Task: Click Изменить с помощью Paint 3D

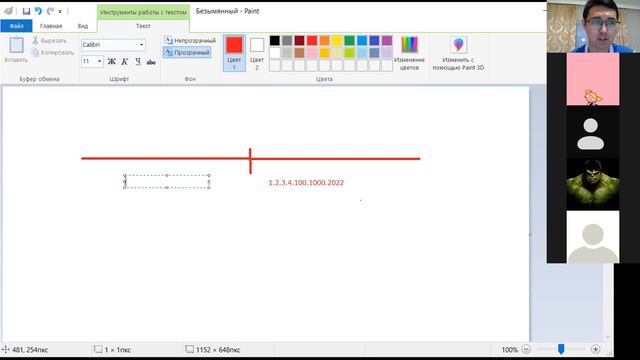Action: pyautogui.click(x=458, y=53)
